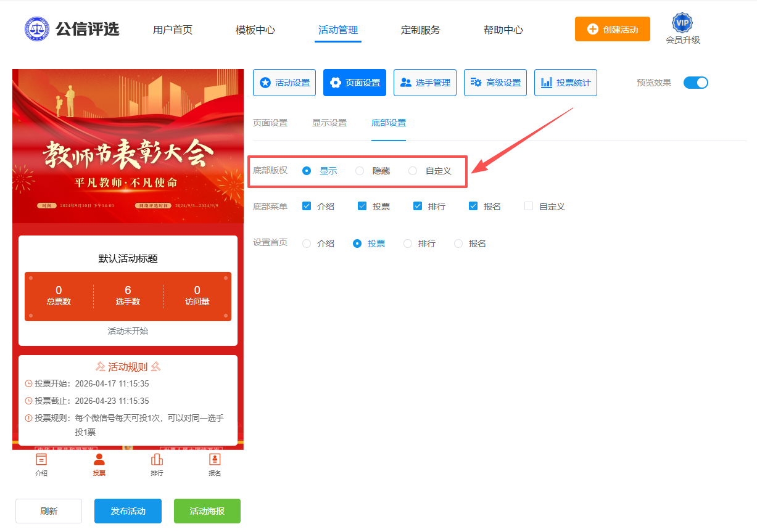
Task: Click the 活动规则 heading in preview
Action: click(128, 367)
